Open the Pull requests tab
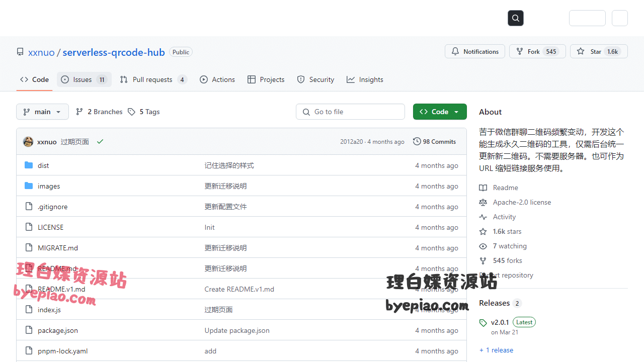Image resolution: width=644 pixels, height=362 pixels. [153, 79]
